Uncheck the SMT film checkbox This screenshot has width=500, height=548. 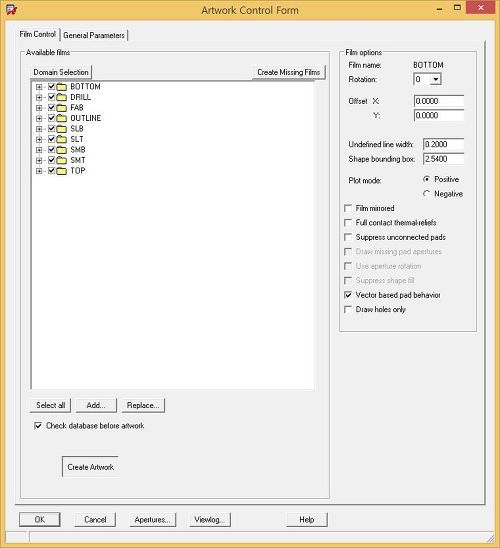[x=52, y=160]
